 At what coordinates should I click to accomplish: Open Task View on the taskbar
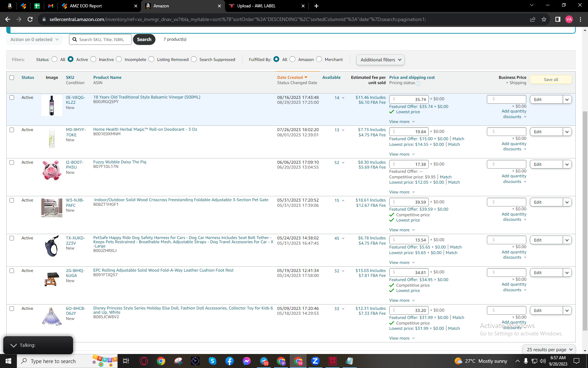click(126, 361)
